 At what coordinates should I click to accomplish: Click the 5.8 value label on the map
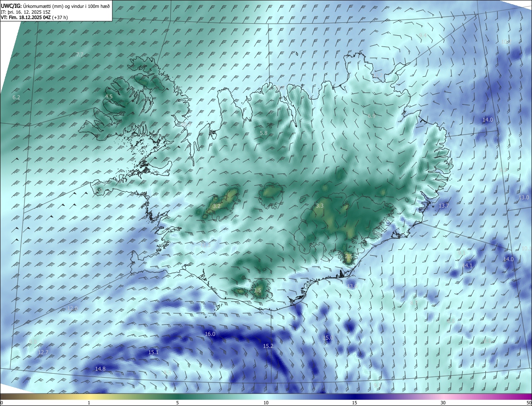point(264,133)
